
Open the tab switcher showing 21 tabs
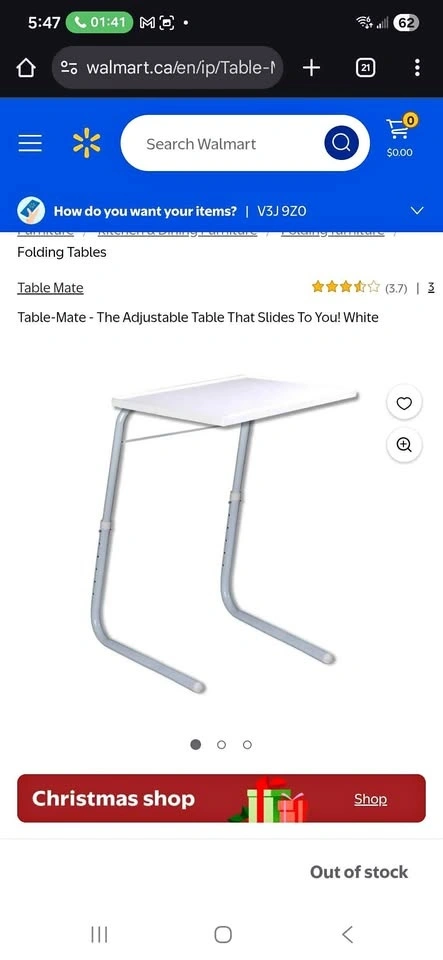(365, 68)
